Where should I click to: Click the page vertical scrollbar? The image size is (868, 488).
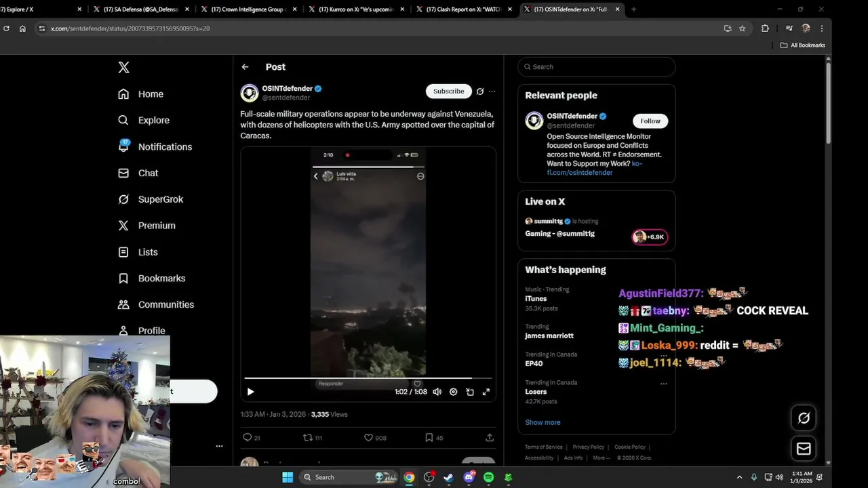click(828, 102)
